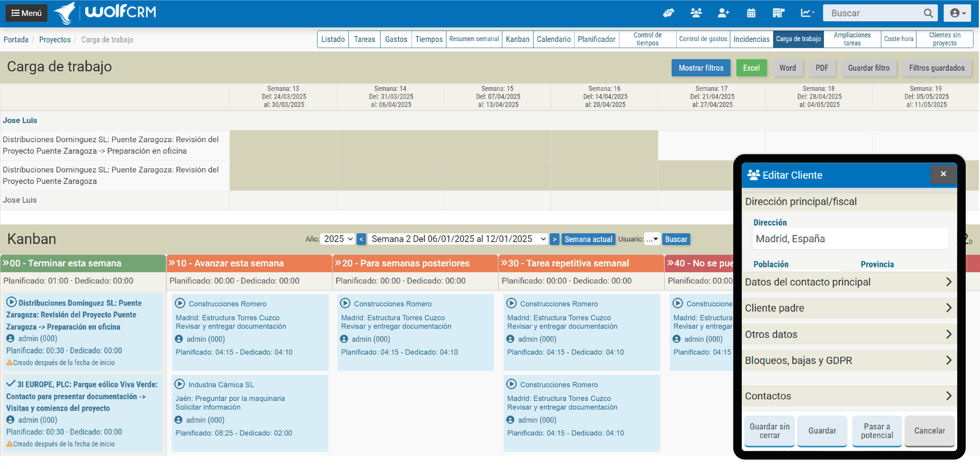The height and width of the screenshot is (469, 980).
Task: Checkmark icon on 3I EUROPE card
Action: click(x=11, y=384)
